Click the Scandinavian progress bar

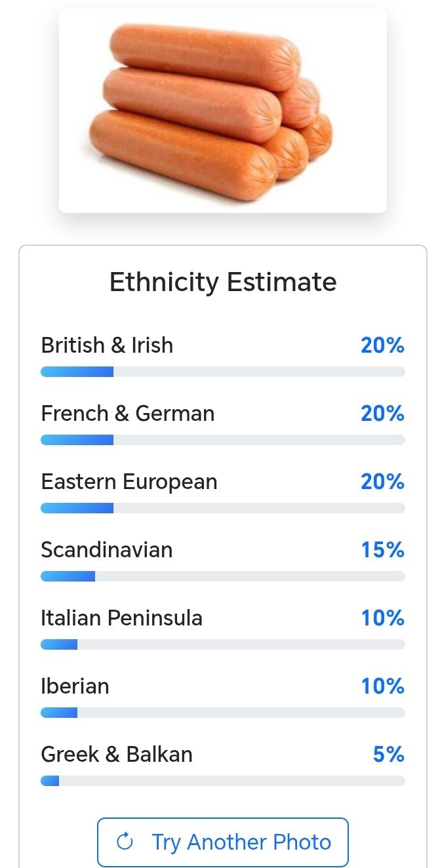click(x=222, y=576)
